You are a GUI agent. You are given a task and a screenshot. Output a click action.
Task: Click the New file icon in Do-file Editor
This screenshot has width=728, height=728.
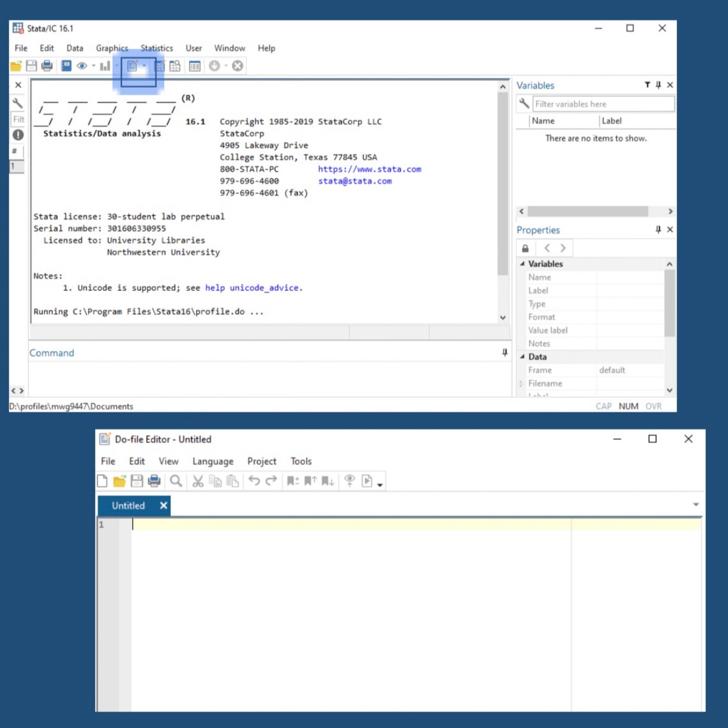tap(102, 481)
